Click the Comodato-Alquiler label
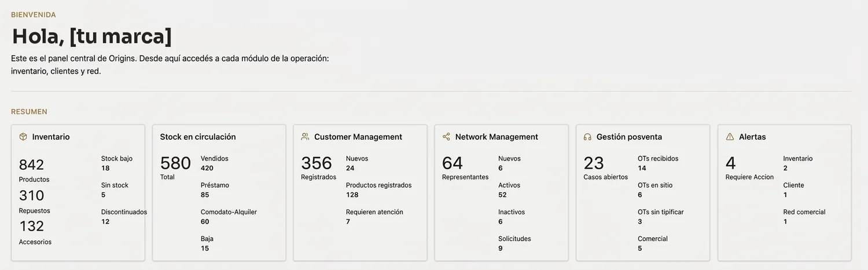 point(229,212)
